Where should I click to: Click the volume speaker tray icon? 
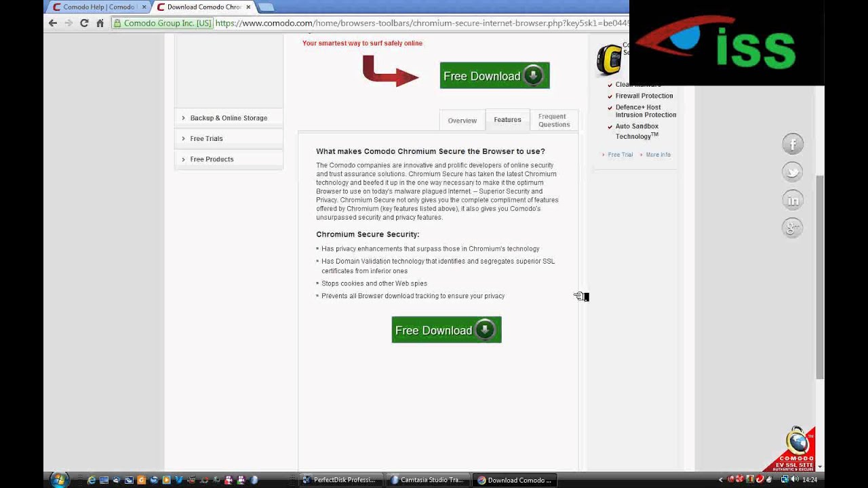pos(795,480)
